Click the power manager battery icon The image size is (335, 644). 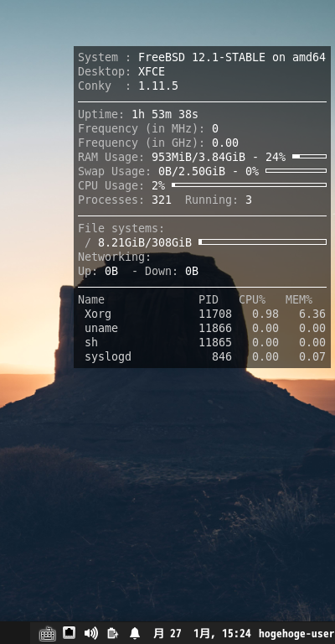112,633
